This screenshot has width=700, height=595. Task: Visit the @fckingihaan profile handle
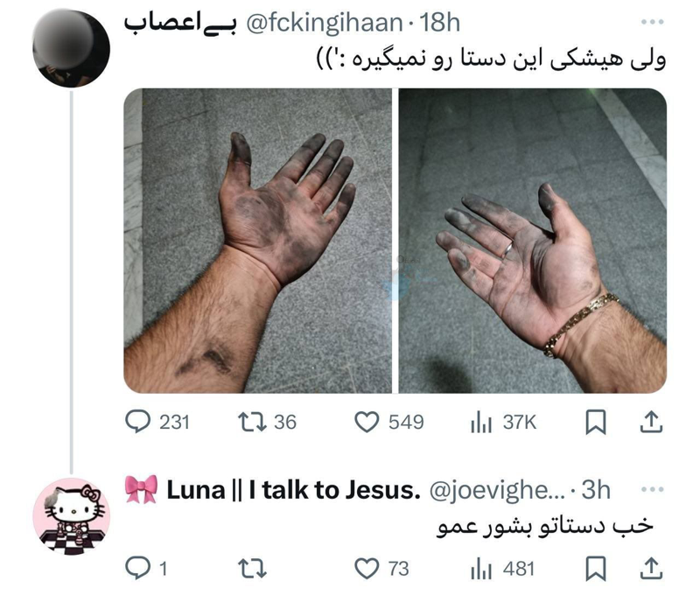(x=325, y=23)
